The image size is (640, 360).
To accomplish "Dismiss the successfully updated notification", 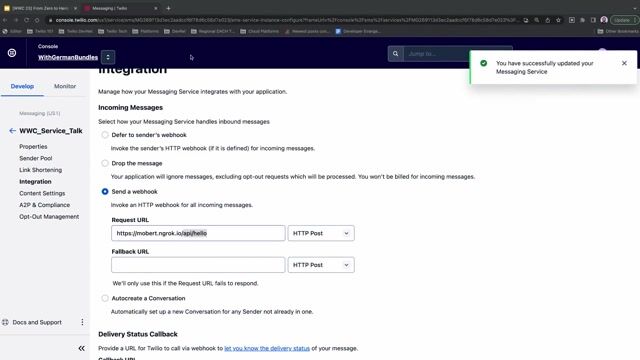I will point(624,63).
